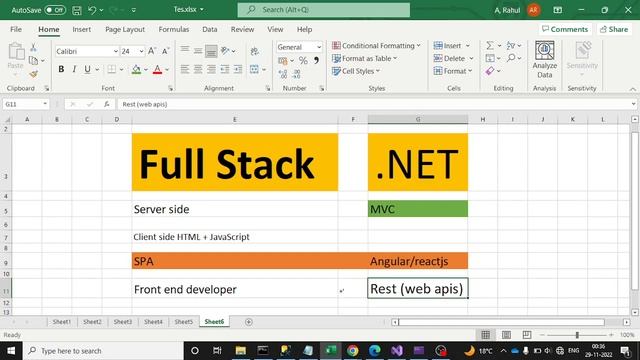Open the File menu
Image resolution: width=640 pixels, height=360 pixels.
click(16, 29)
